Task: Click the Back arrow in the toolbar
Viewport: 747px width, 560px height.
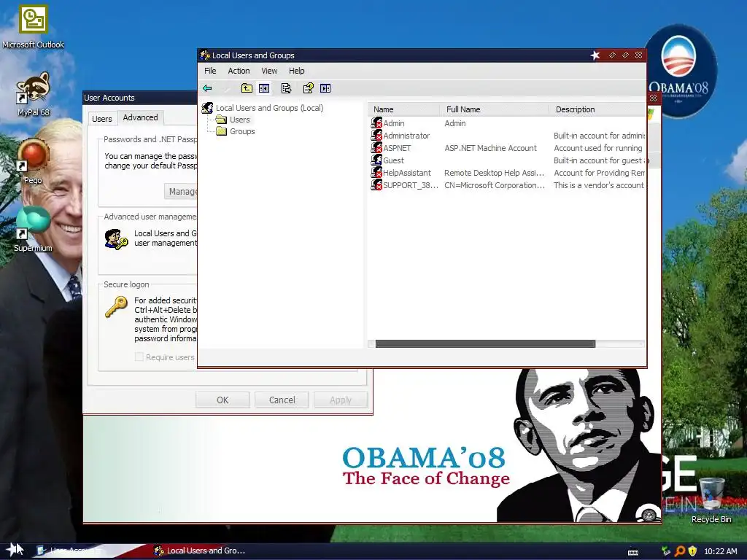Action: pos(207,88)
